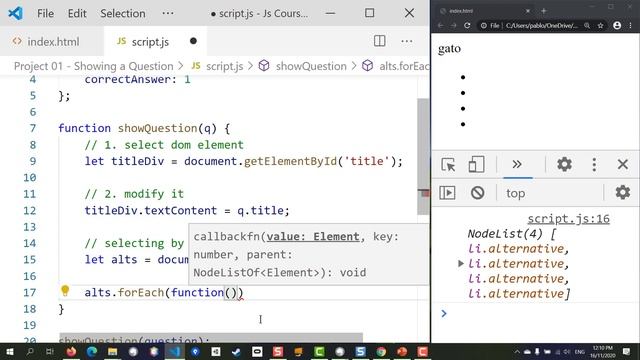Close the DevTools panel
This screenshot has width=640, height=360.
(622, 164)
